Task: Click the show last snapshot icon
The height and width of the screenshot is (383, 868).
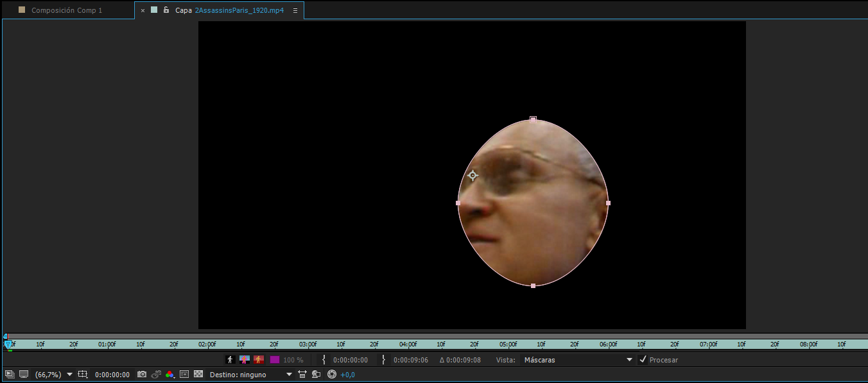Action: (x=156, y=374)
